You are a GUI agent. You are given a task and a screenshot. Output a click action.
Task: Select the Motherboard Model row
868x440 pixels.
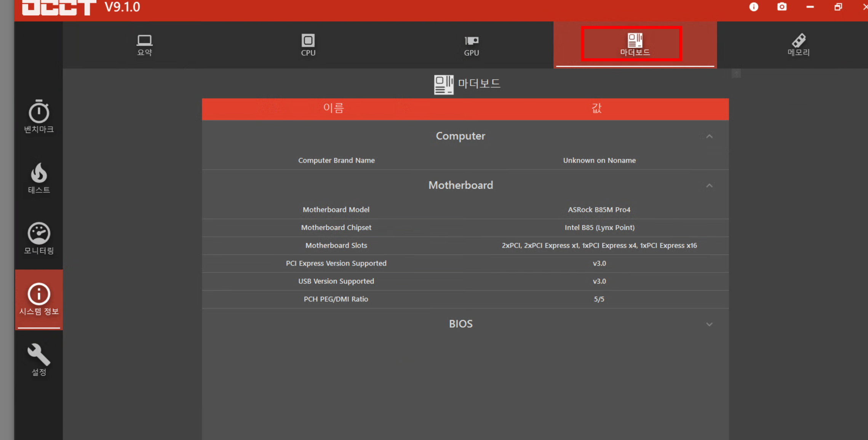[336, 210]
